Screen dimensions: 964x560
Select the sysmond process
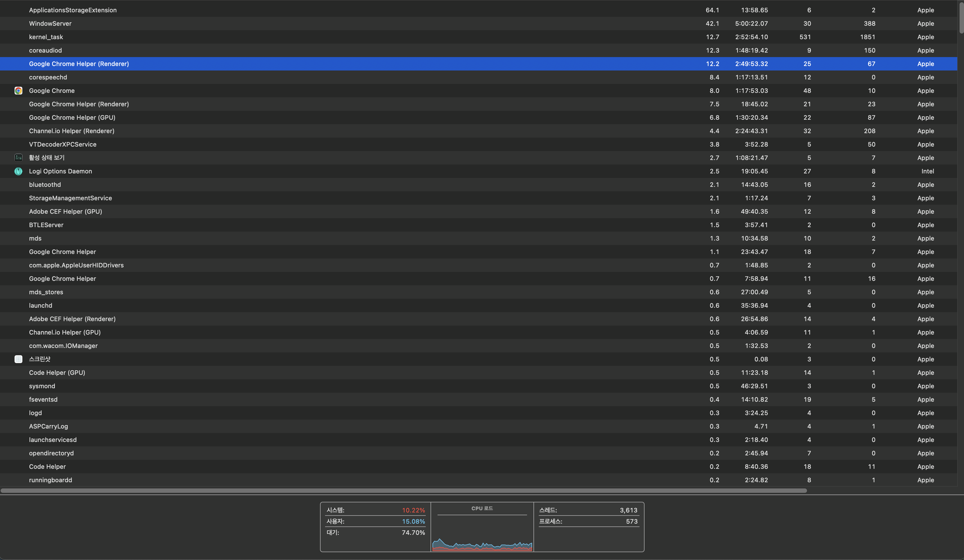[x=479, y=386]
